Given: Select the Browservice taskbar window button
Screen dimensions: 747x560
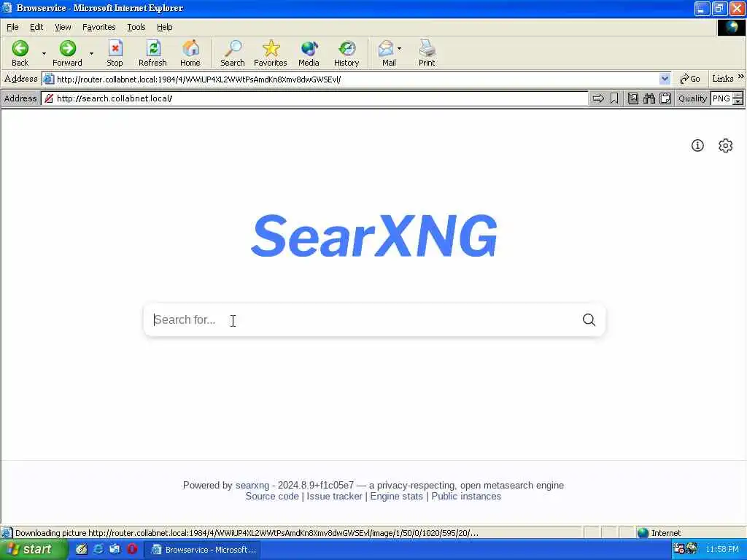Looking at the screenshot, I should tap(203, 550).
